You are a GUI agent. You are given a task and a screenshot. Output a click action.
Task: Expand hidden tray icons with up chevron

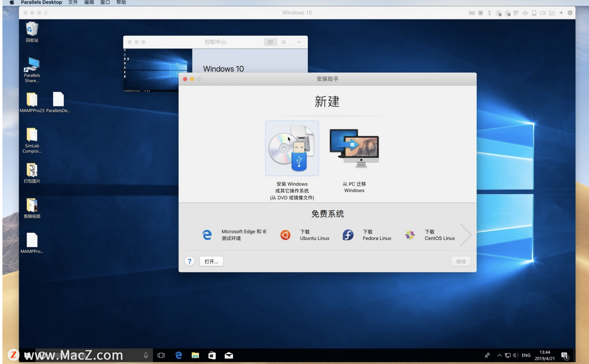pos(499,355)
